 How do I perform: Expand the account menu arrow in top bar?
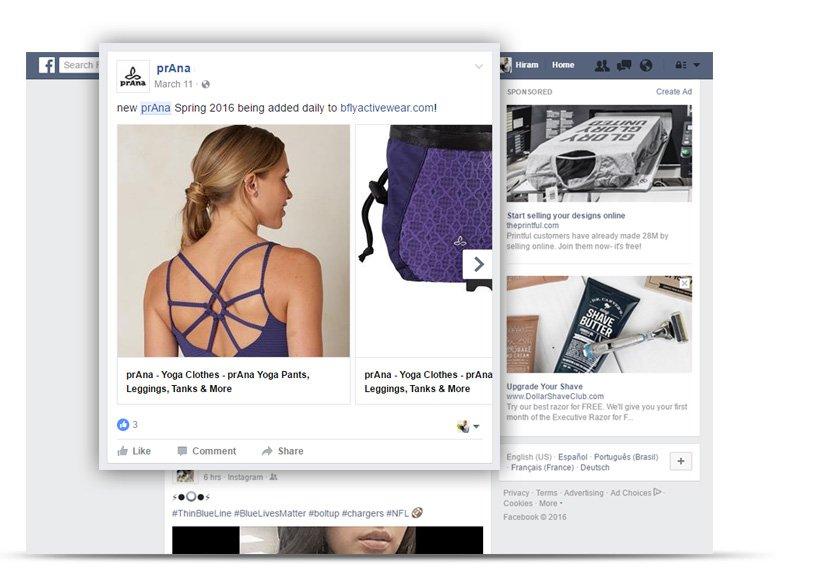(x=697, y=65)
